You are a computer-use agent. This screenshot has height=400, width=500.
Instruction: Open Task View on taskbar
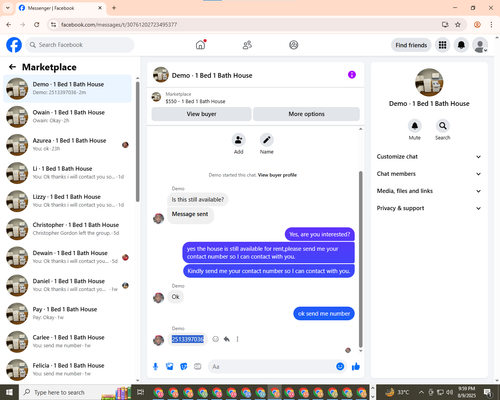(140, 392)
